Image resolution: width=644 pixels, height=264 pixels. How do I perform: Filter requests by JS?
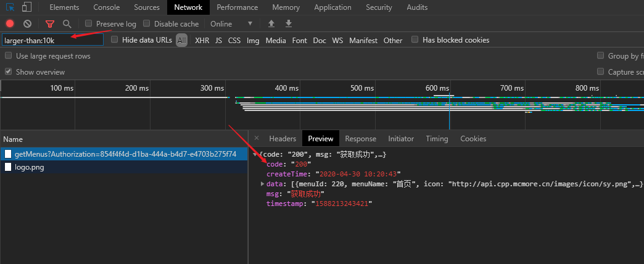pyautogui.click(x=218, y=40)
